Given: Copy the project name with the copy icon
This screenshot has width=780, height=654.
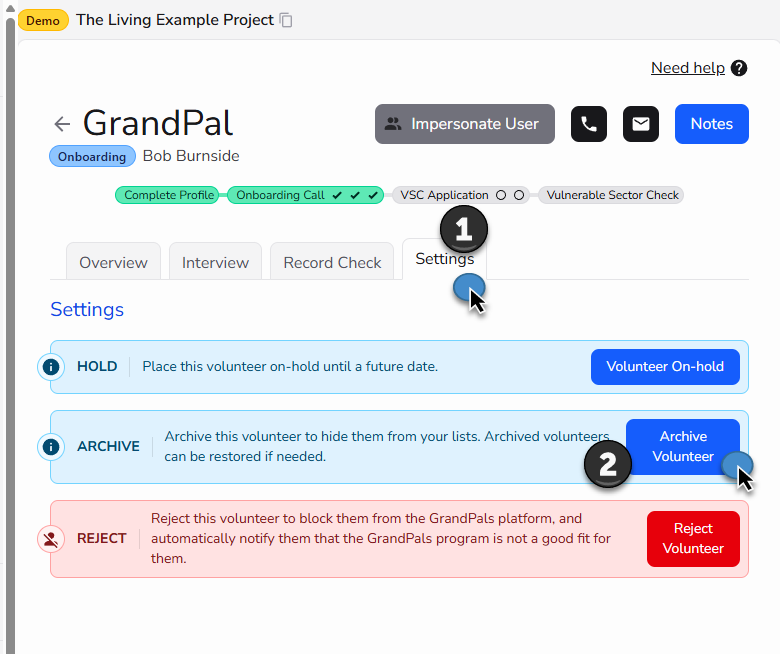Looking at the screenshot, I should [286, 20].
